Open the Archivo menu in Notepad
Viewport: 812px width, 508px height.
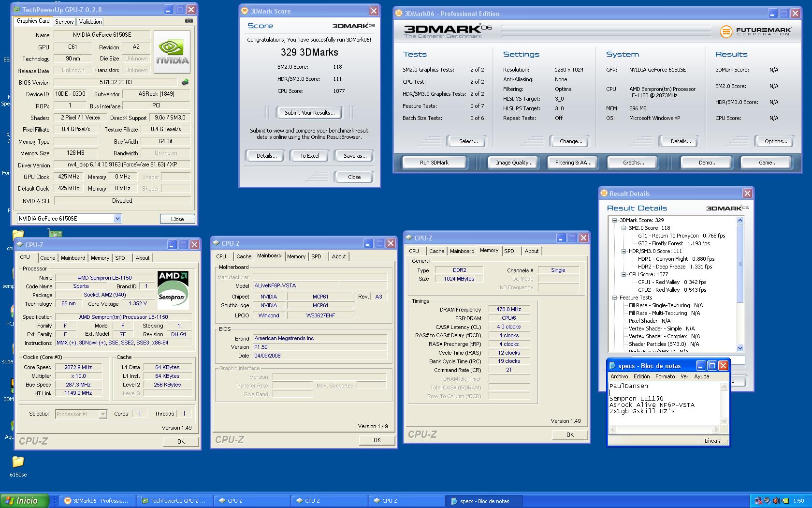pos(619,376)
